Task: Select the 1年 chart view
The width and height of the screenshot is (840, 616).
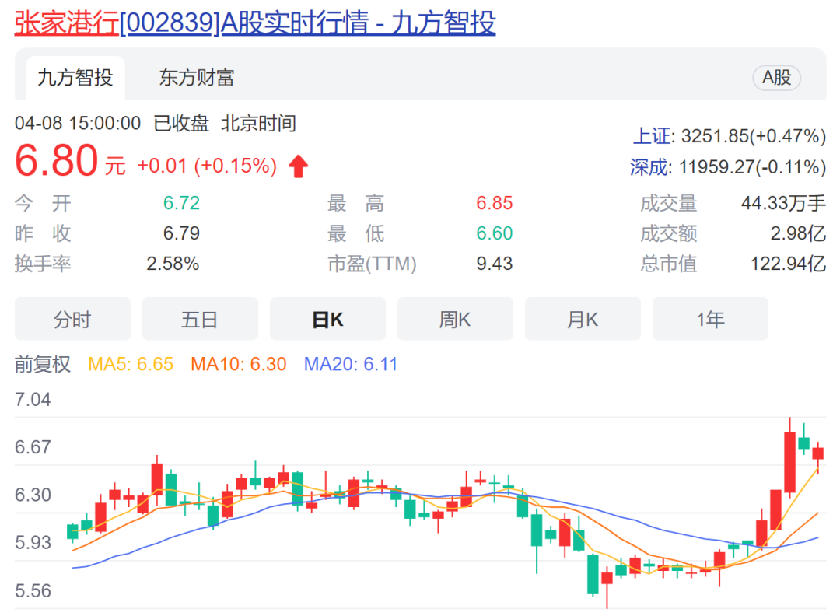Action: pyautogui.click(x=710, y=319)
